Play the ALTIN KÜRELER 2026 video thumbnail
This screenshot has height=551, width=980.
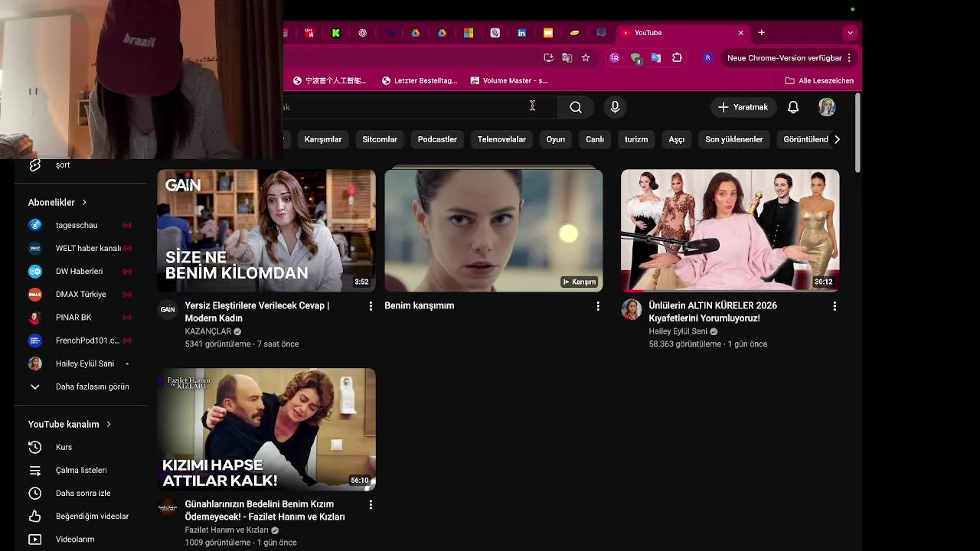click(730, 230)
